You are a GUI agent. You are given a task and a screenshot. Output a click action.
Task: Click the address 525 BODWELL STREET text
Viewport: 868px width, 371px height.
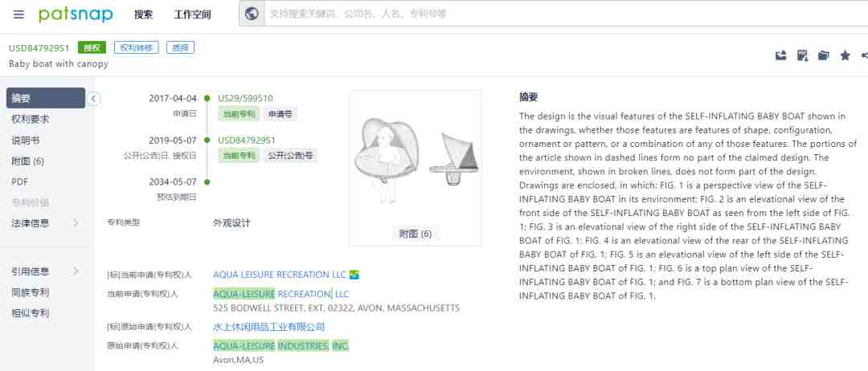tap(336, 308)
